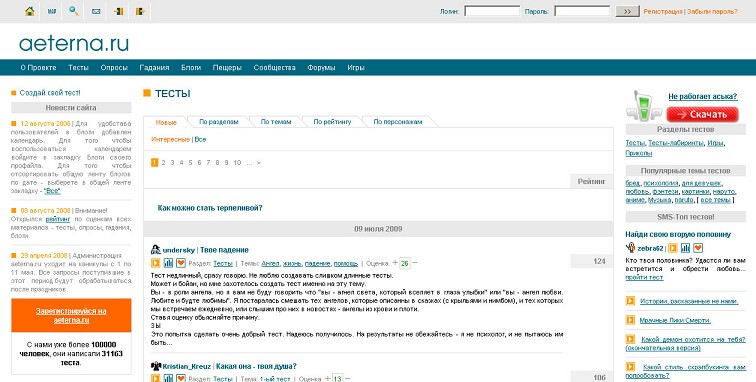Click 'Создай свой тест!' link
The width and height of the screenshot is (756, 382).
point(50,93)
